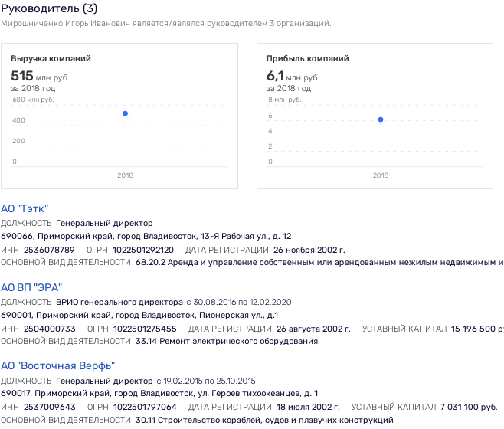Select the profit value 6,1 млн руб.
504x429 pixels.
[293, 76]
